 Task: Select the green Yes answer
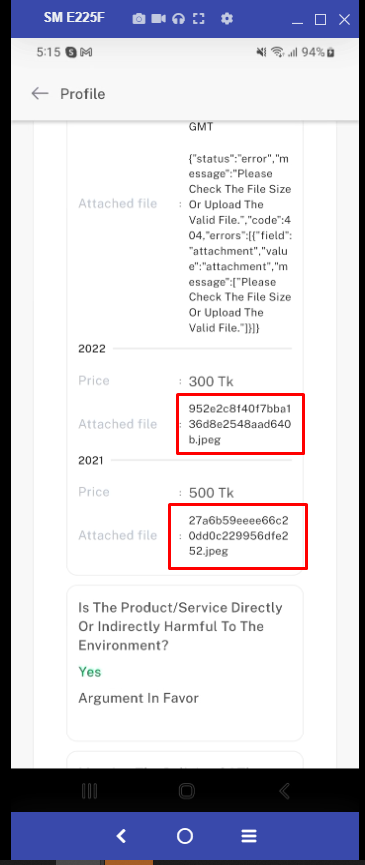90,672
